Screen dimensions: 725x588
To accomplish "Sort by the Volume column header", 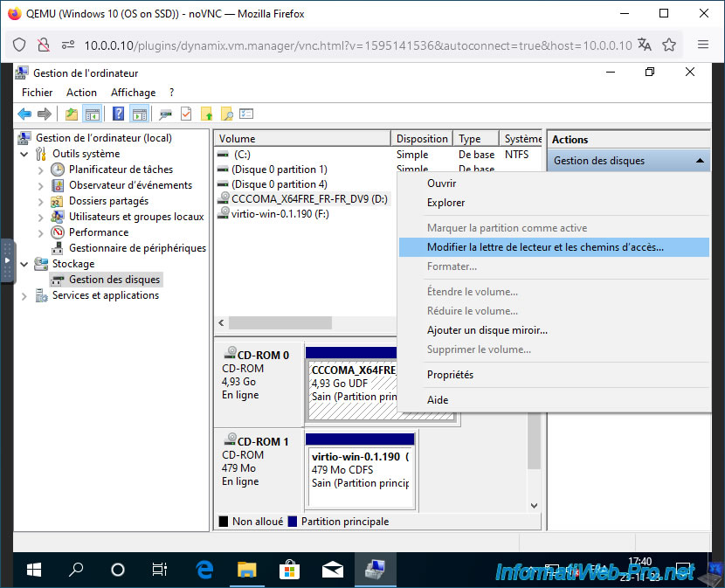I will tap(303, 138).
